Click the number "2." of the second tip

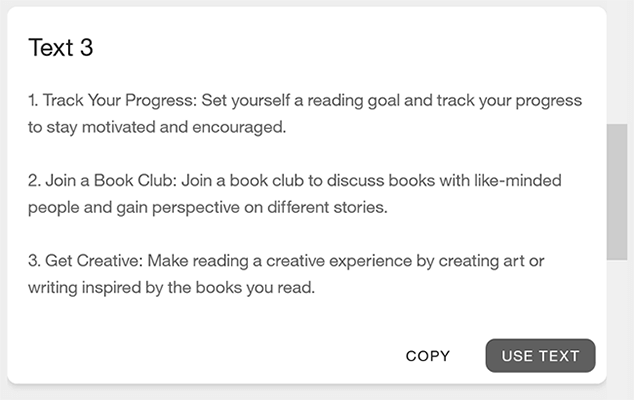[x=35, y=180]
